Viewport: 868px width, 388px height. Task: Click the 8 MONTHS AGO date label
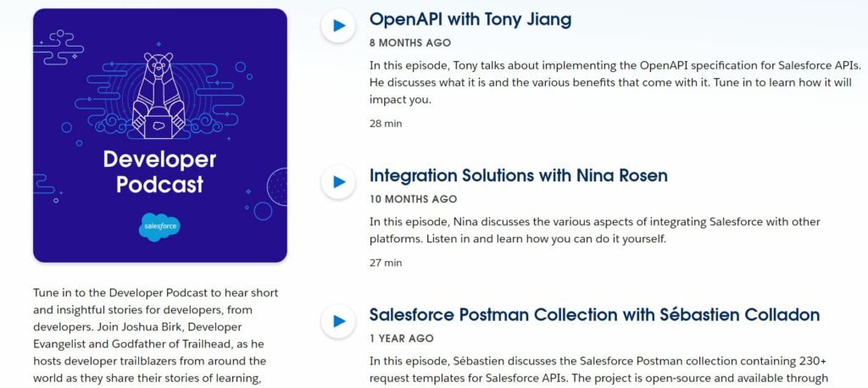410,42
